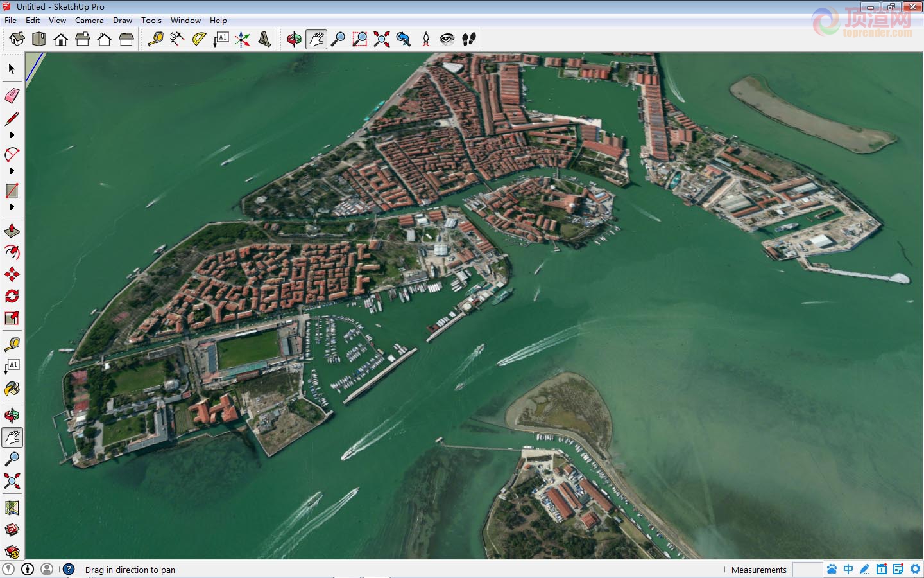Click the Chinese input mode indicator
Screen dimensions: 924x578
[x=848, y=569]
